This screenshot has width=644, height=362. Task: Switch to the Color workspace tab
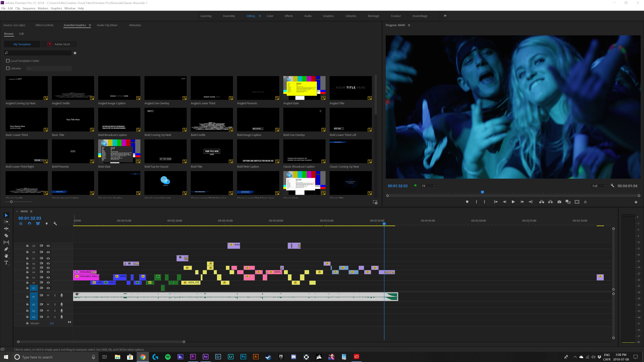[270, 16]
